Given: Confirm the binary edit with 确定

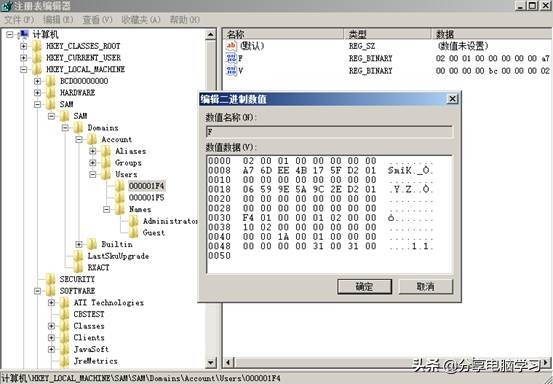Looking at the screenshot, I should tap(364, 286).
